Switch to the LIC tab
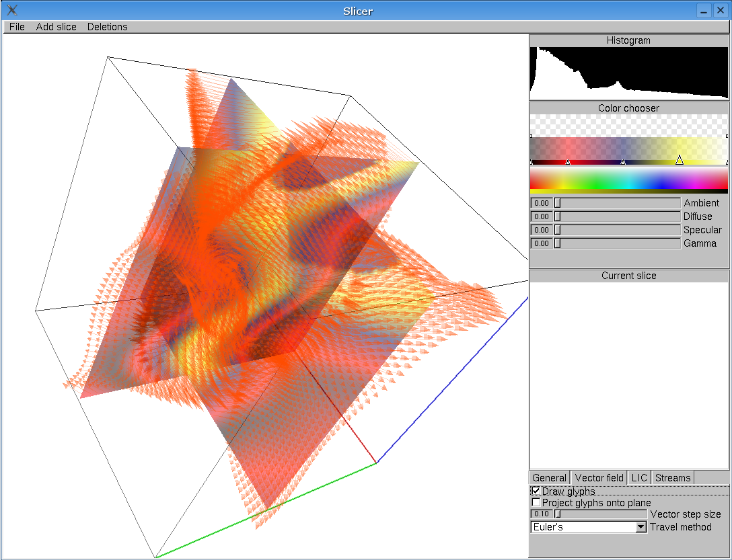Viewport: 732px width, 560px height. pos(639,477)
